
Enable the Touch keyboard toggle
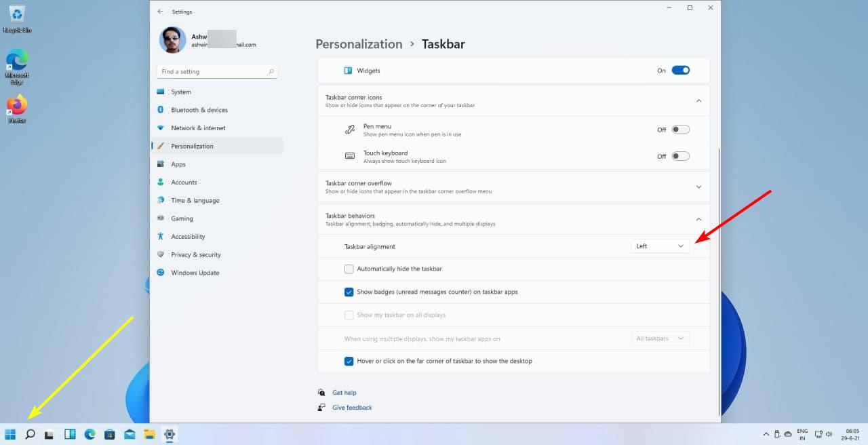tap(681, 156)
